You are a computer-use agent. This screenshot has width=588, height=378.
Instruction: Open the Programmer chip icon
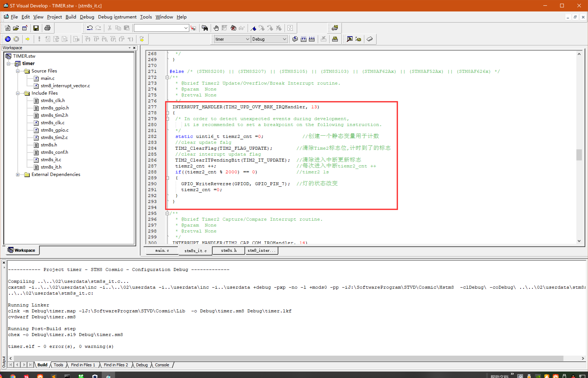click(370, 39)
